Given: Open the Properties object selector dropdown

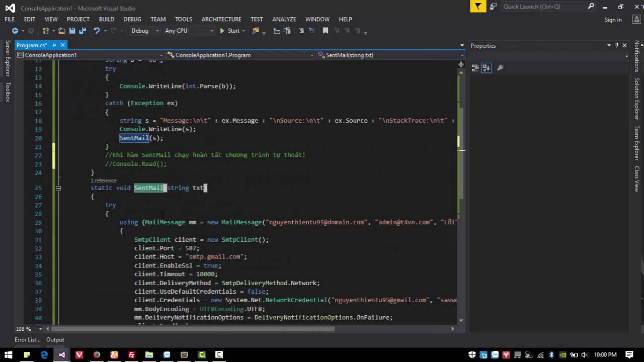Looking at the screenshot, I should point(626,56).
